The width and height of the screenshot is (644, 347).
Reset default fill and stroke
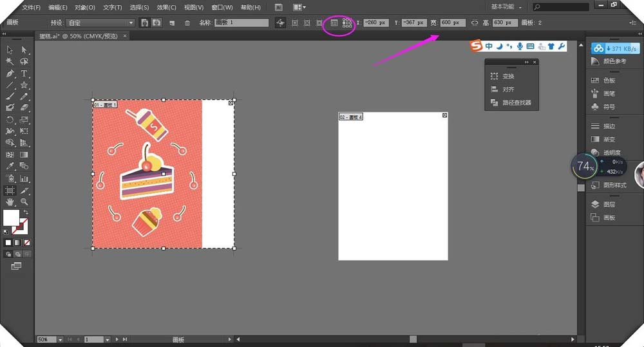tap(6, 232)
